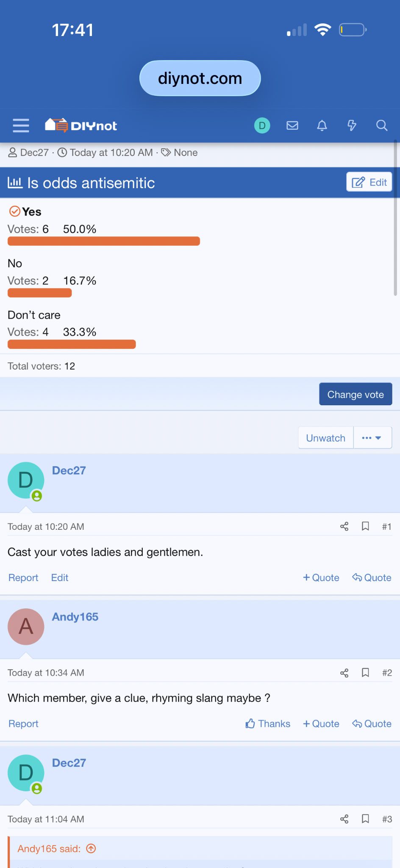The height and width of the screenshot is (868, 400).
Task: Click the poll Edit button
Action: point(369,182)
